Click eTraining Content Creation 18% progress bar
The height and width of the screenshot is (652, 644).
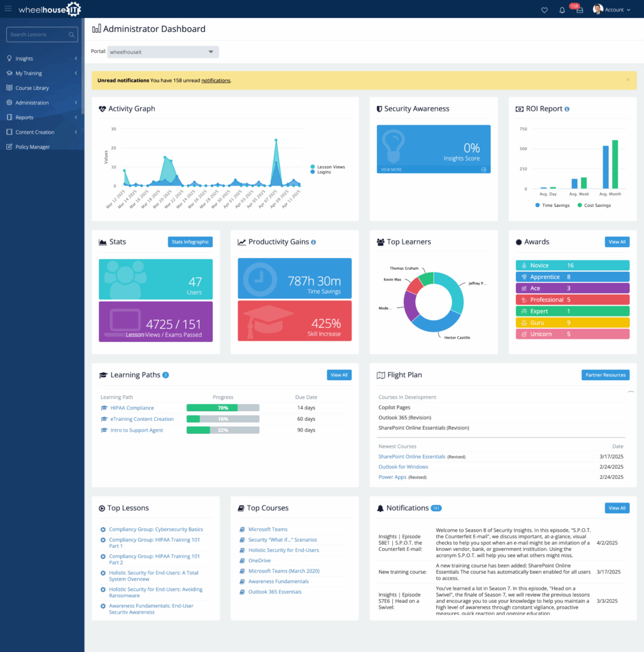223,419
